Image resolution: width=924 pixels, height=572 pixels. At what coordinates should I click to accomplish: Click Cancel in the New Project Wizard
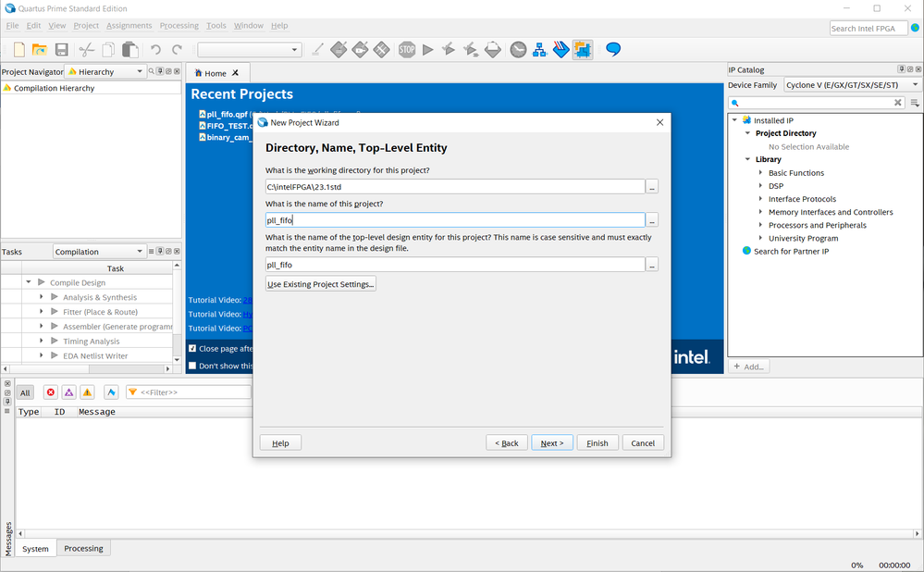pyautogui.click(x=643, y=442)
